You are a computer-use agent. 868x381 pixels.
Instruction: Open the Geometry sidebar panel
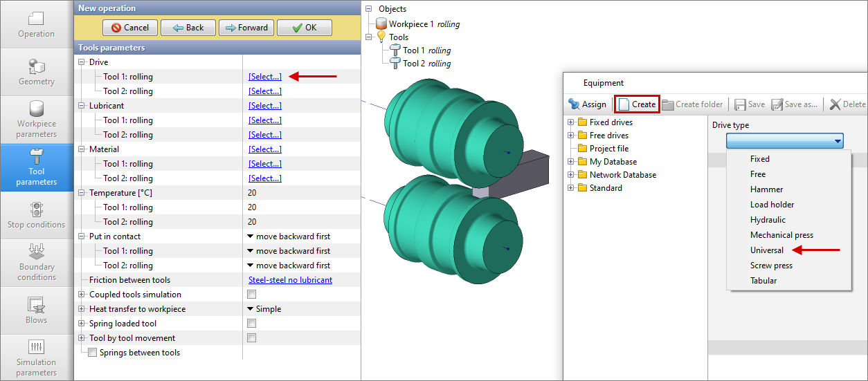point(36,72)
